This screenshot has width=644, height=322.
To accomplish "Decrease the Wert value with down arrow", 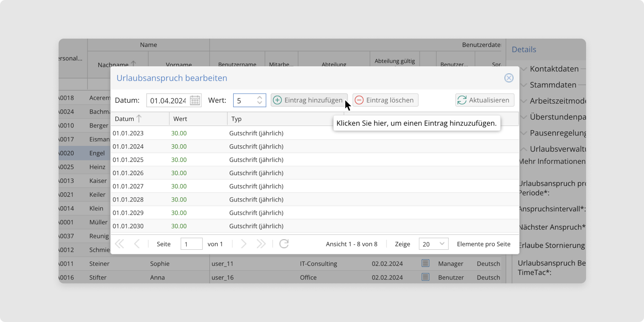I will [x=260, y=103].
